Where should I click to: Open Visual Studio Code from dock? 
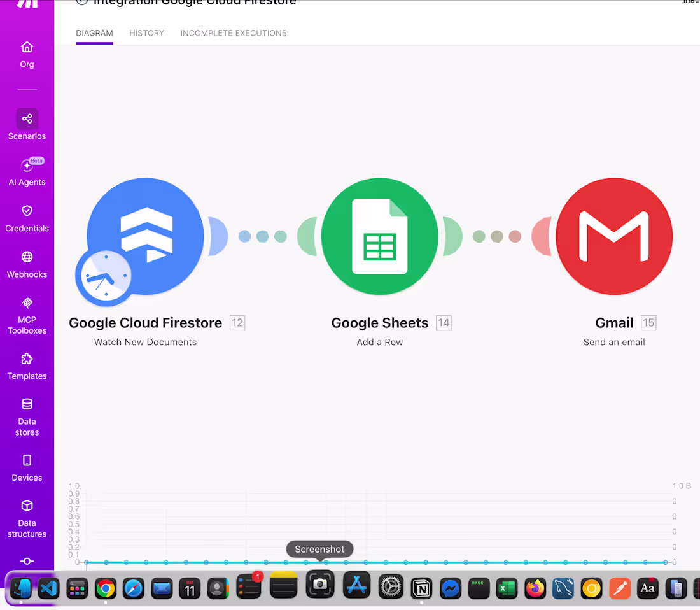[48, 588]
